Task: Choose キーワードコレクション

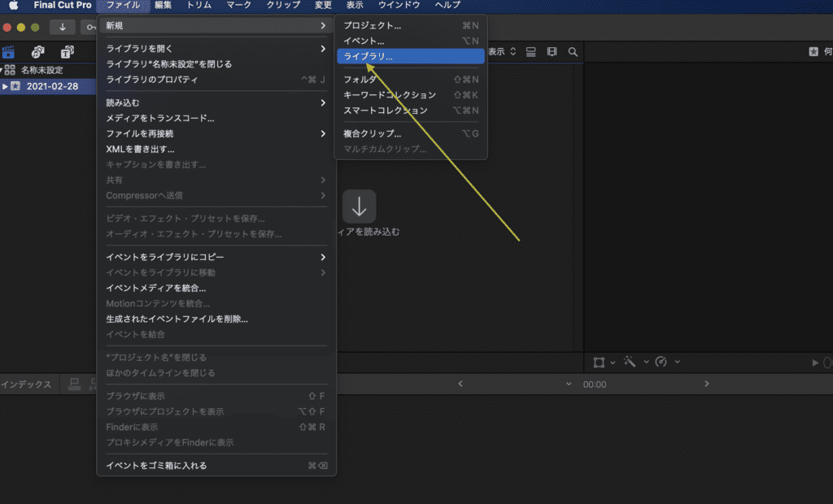Action: pyautogui.click(x=411, y=95)
